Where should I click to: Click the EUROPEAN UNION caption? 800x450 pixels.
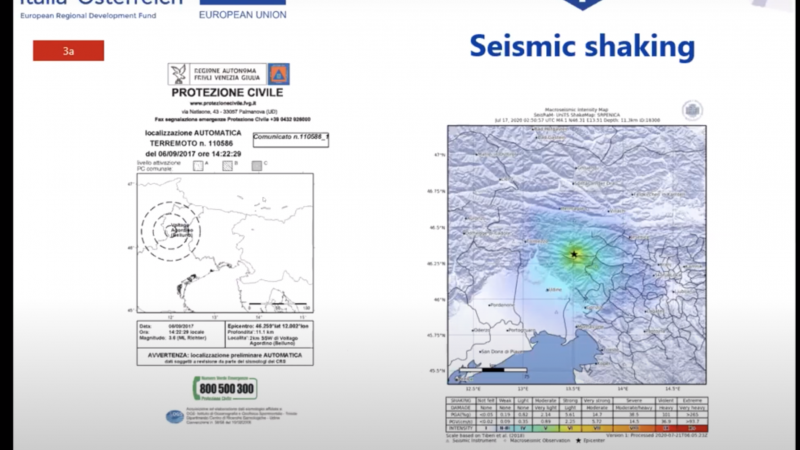click(242, 15)
